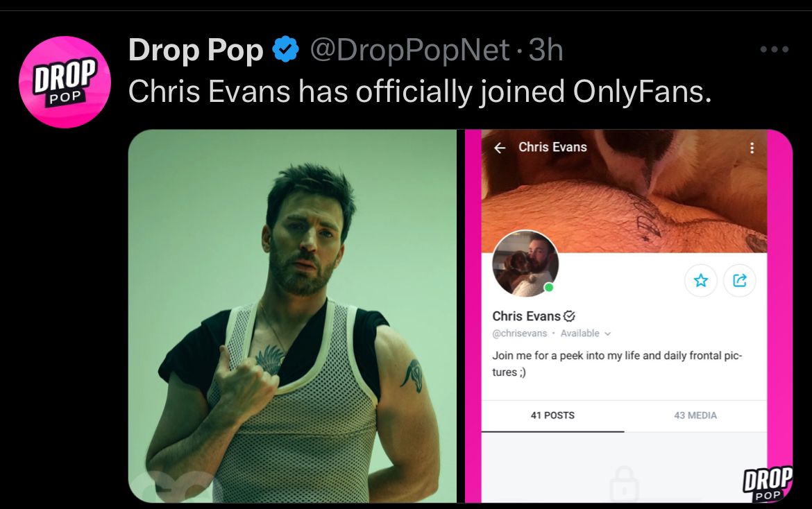Toggle the star favorite icon on the profile
The image size is (812, 509).
click(x=701, y=281)
